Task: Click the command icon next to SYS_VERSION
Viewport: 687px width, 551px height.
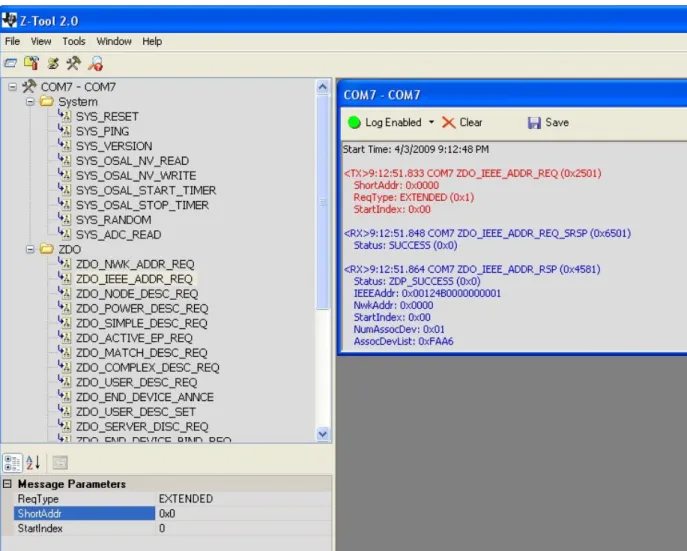Action: click(64, 145)
